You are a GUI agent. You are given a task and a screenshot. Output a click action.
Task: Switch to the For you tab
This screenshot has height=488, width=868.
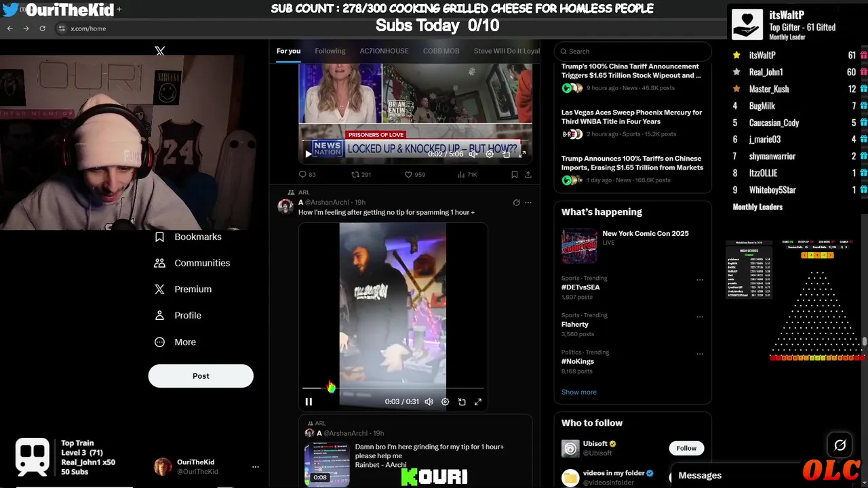[288, 51]
